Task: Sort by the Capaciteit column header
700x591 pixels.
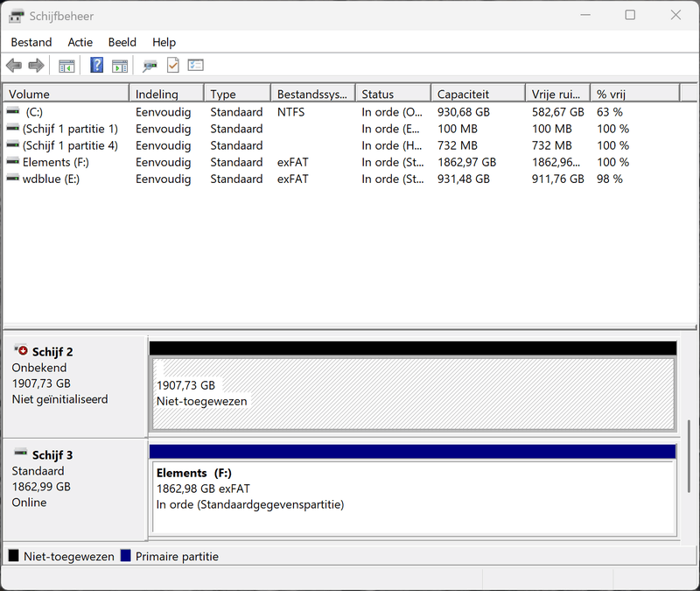Action: 478,94
